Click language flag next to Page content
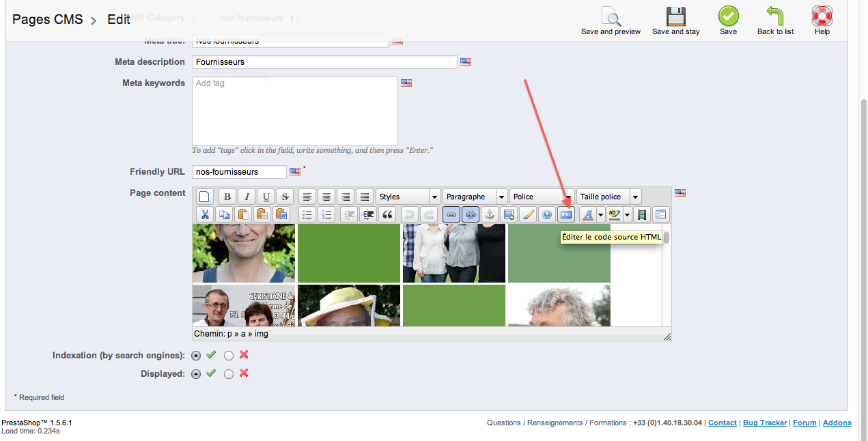Viewport: 868px width, 441px height. [680, 193]
